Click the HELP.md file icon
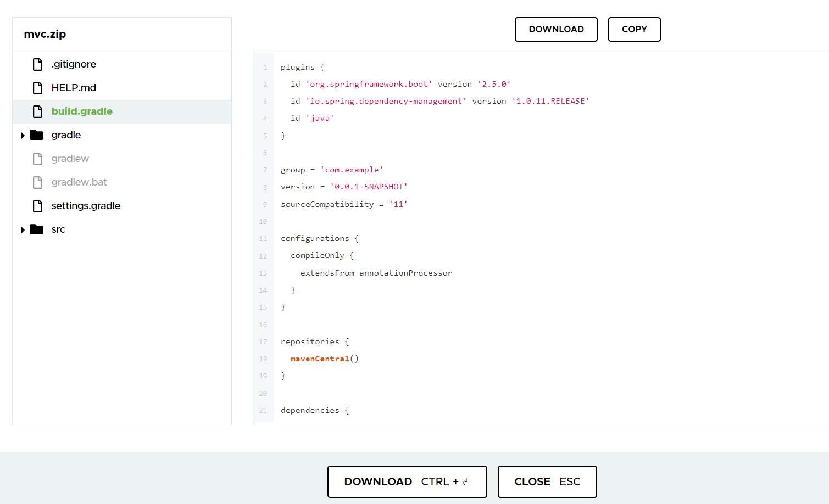 37,88
